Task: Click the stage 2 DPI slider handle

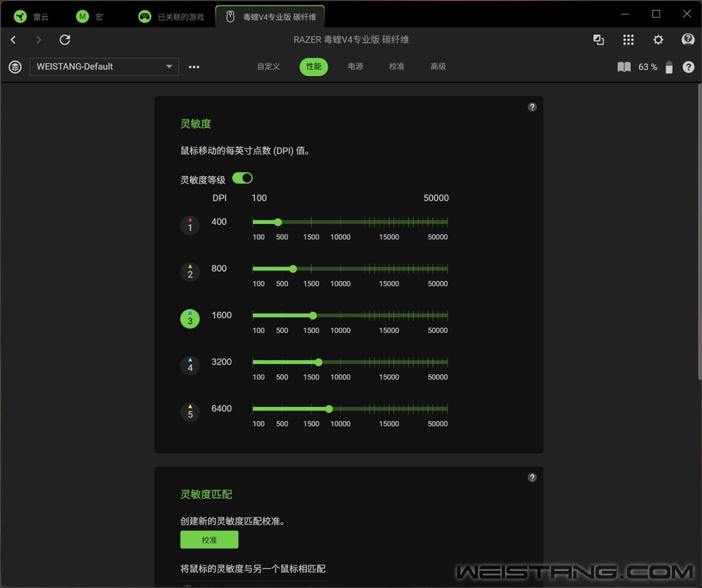Action: pyautogui.click(x=293, y=269)
